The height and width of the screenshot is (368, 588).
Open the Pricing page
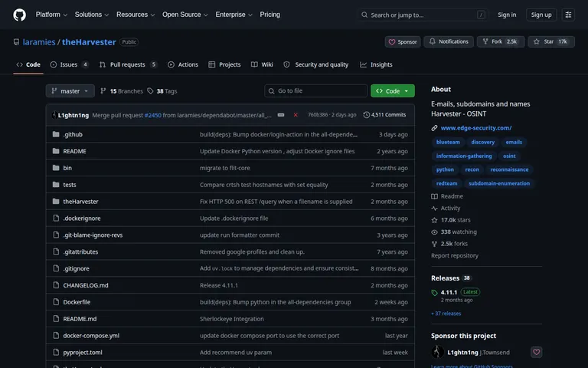click(270, 15)
